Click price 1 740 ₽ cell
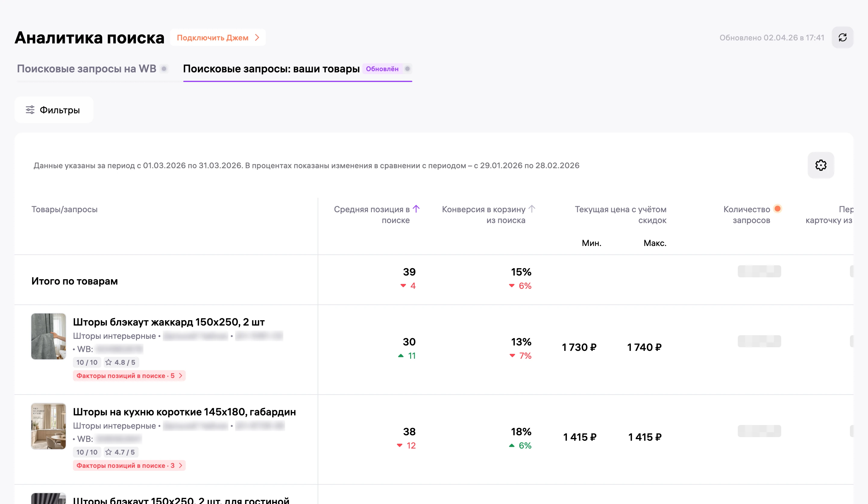The image size is (868, 504). [644, 347]
